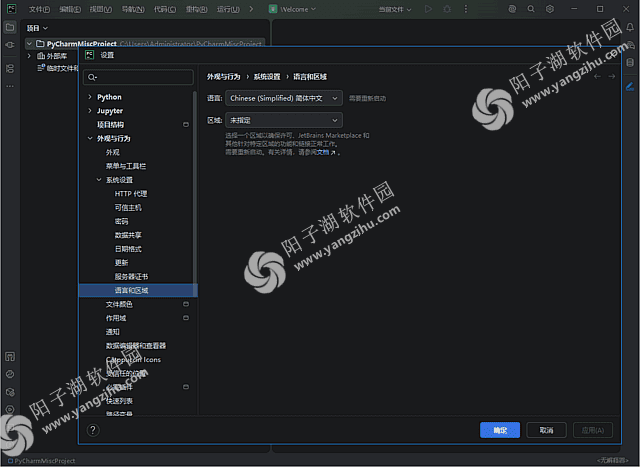This screenshot has height=467, width=640.
Task: Open the 项目 view dropdown
Action: (37, 28)
